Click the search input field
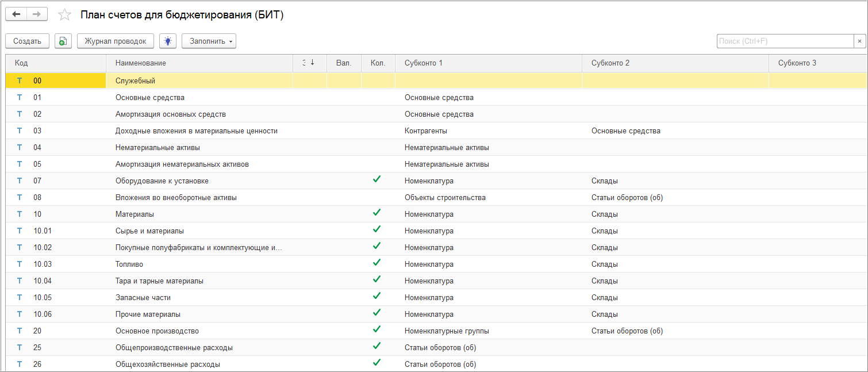 tap(785, 41)
